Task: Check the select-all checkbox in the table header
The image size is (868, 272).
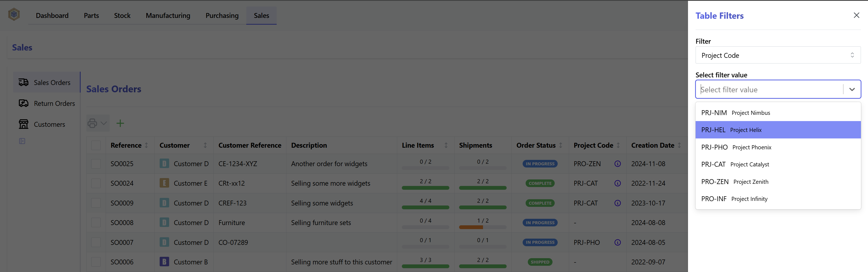Action: (x=96, y=145)
